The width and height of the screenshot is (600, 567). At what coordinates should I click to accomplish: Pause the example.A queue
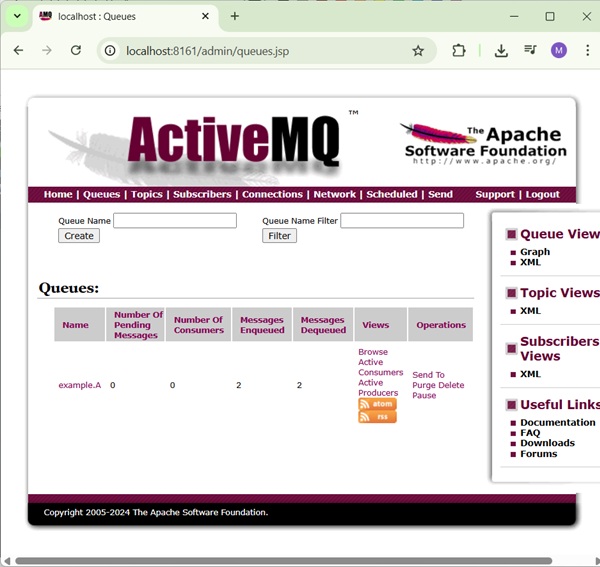424,396
